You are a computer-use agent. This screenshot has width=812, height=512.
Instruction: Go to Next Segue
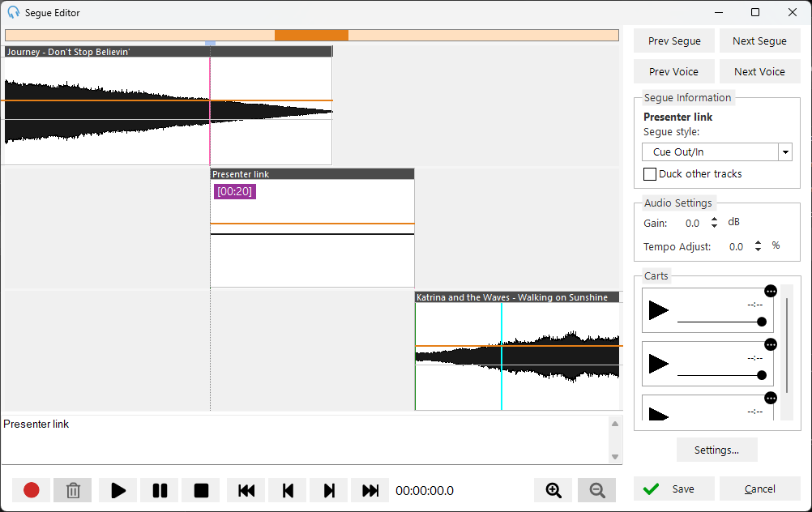click(759, 41)
